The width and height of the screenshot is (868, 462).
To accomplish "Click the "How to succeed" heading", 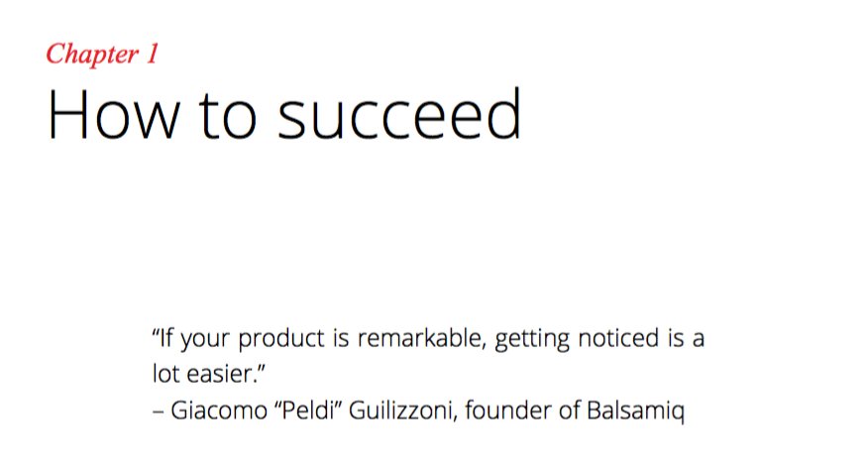I will pos(283,115).
